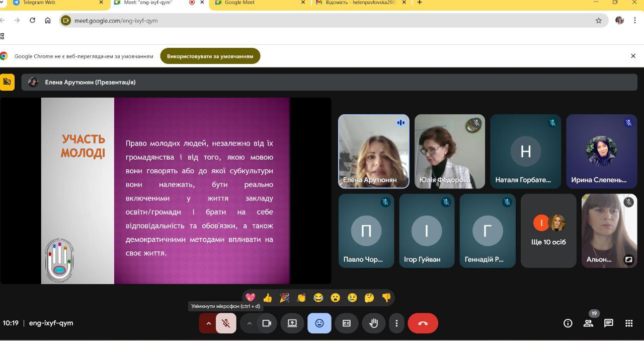644x341 pixels.
Task: Close the emoji reactions smiley button
Action: (x=319, y=323)
